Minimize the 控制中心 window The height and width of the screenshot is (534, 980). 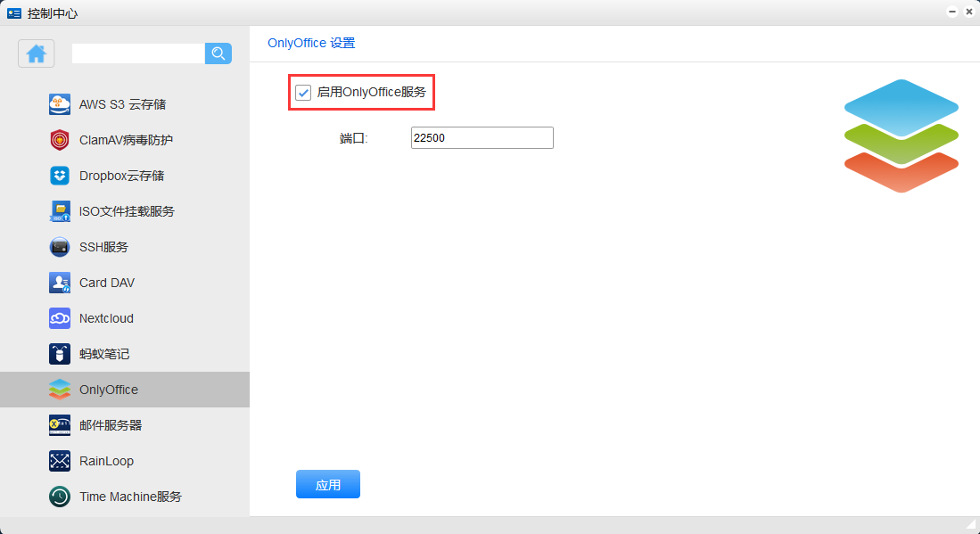[951, 12]
